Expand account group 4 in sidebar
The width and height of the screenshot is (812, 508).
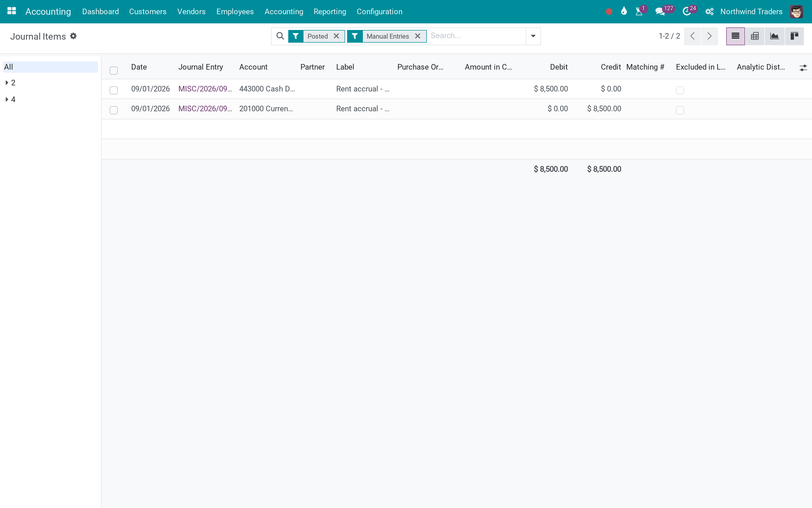(x=7, y=99)
